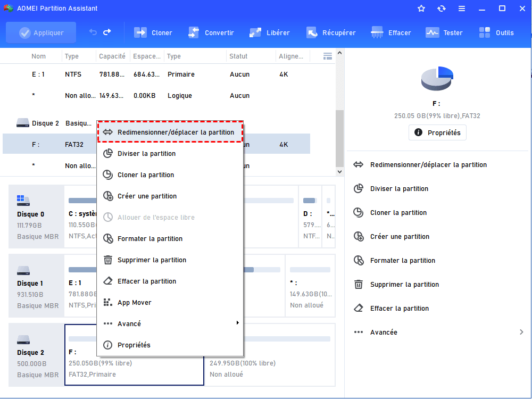Image resolution: width=532 pixels, height=399 pixels.
Task: Sort by the Nom column header
Action: 38,56
